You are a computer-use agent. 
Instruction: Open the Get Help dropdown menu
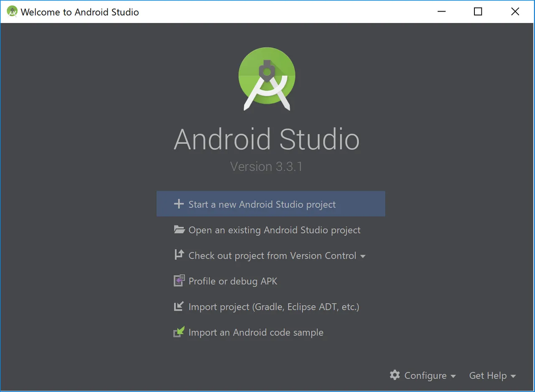[492, 375]
